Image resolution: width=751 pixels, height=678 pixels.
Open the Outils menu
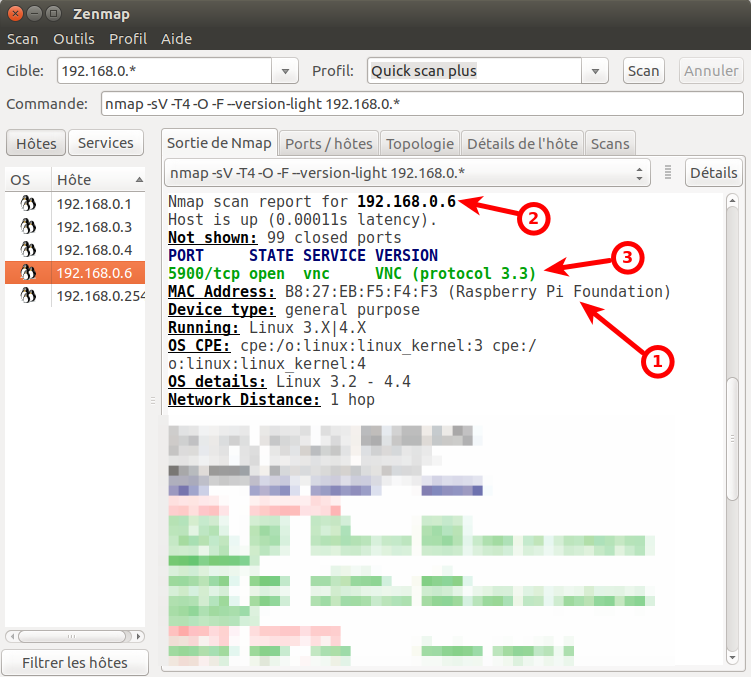(74, 39)
